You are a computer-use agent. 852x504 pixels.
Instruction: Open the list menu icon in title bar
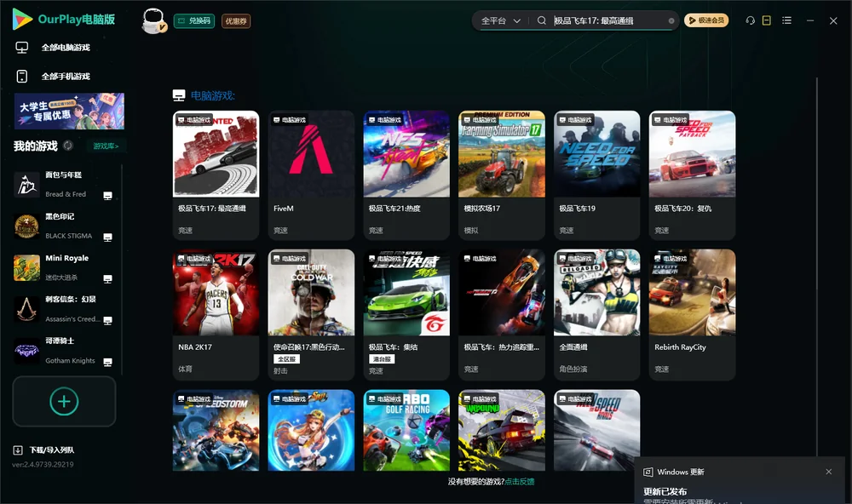coord(786,20)
